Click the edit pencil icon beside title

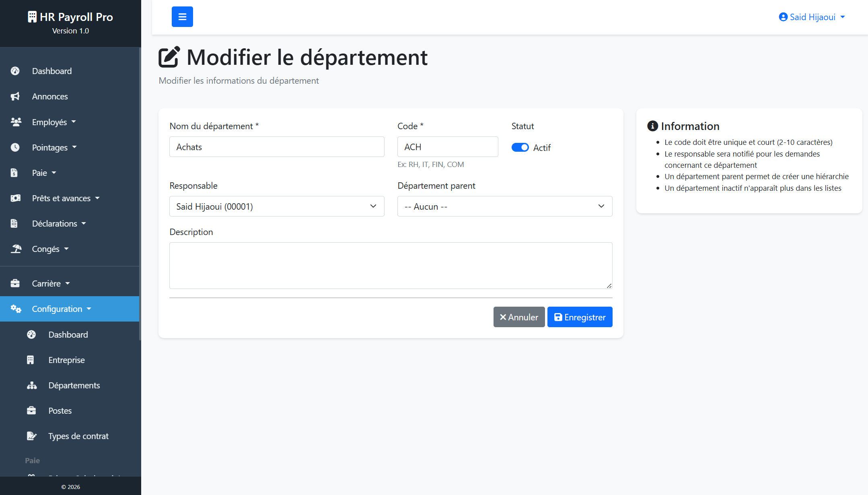tap(169, 57)
